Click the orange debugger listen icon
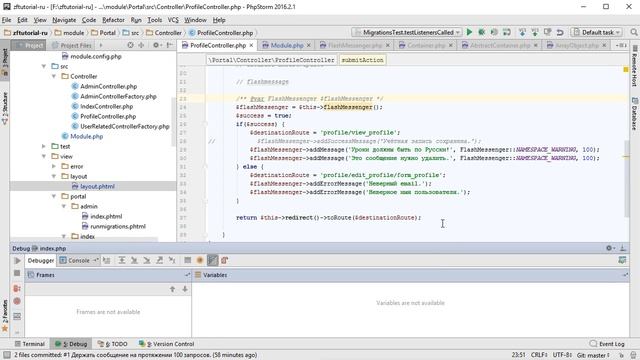Screen dimensions: 640x360 200,260
